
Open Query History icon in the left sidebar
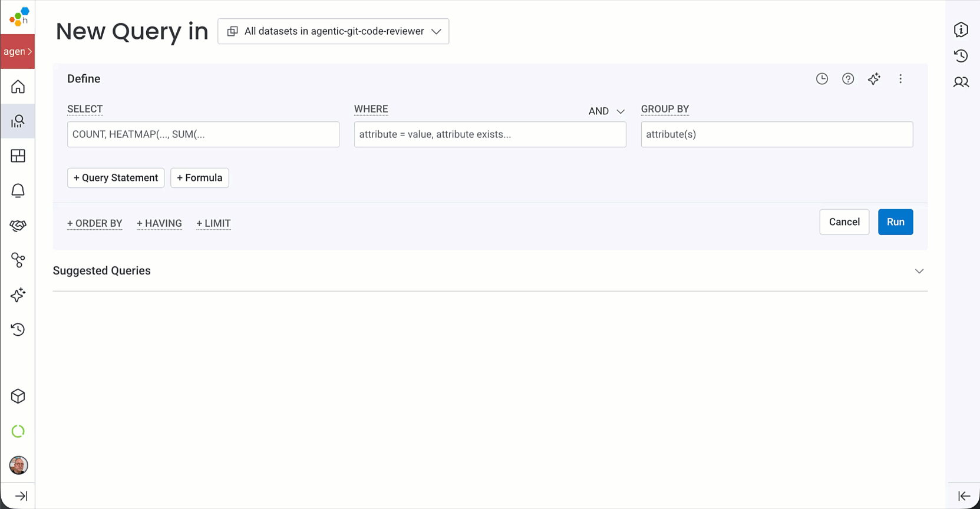tap(18, 329)
